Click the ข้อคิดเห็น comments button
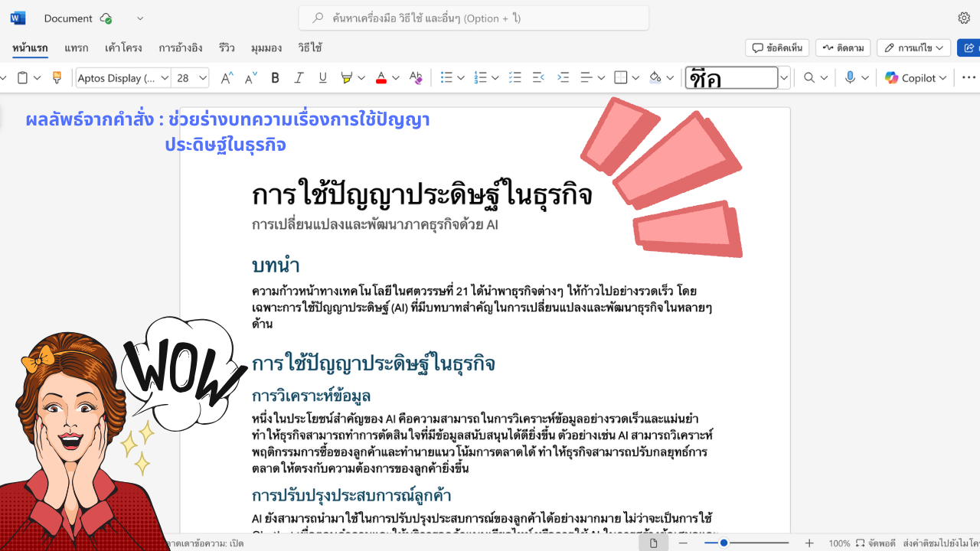The height and width of the screenshot is (551, 980). (x=777, y=47)
